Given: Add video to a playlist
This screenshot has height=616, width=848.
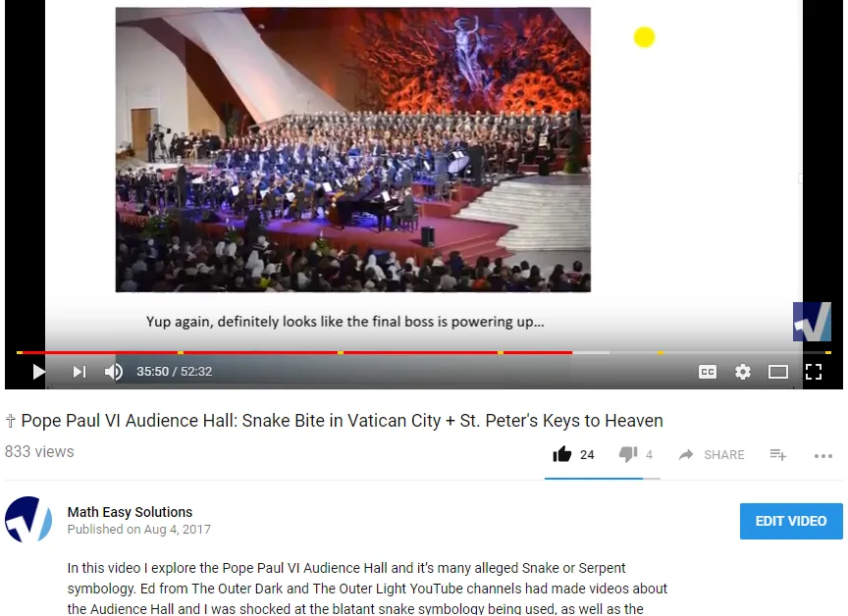Looking at the screenshot, I should click(x=777, y=455).
